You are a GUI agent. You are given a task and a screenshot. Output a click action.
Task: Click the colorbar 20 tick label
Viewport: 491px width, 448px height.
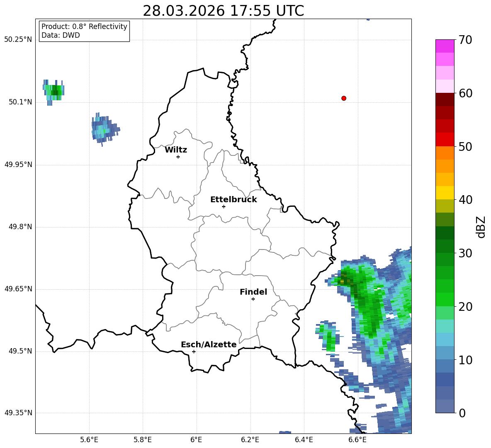(x=465, y=306)
